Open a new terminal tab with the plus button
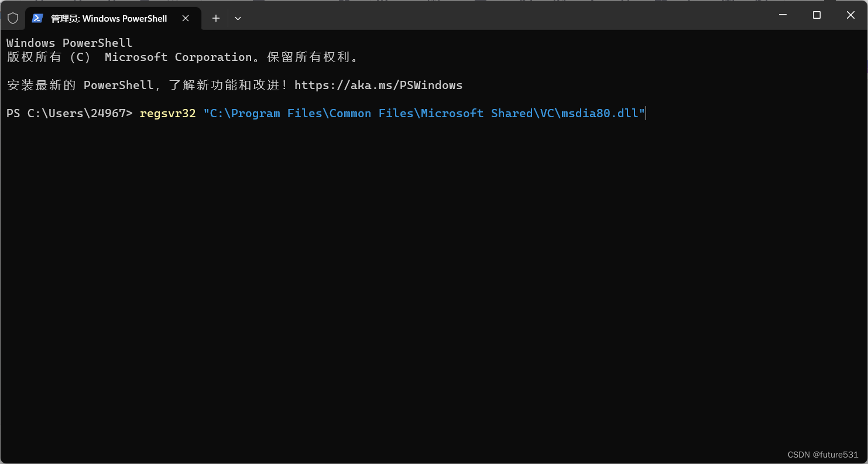This screenshot has height=464, width=868. pos(215,18)
